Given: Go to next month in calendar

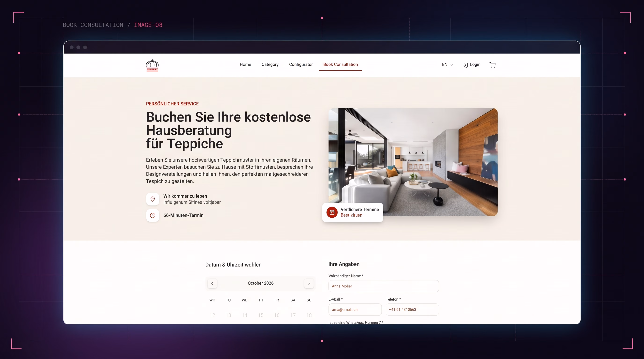Looking at the screenshot, I should (x=309, y=283).
